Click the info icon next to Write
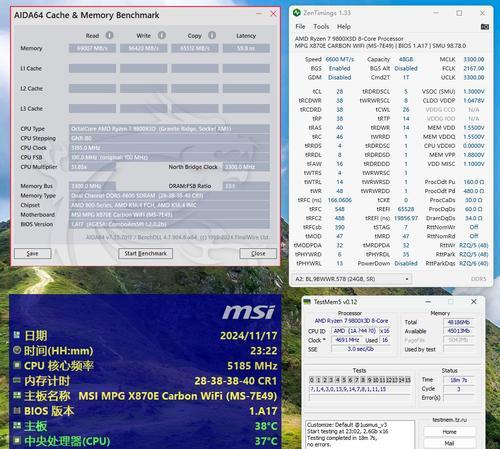The image size is (500, 449). [x=162, y=35]
